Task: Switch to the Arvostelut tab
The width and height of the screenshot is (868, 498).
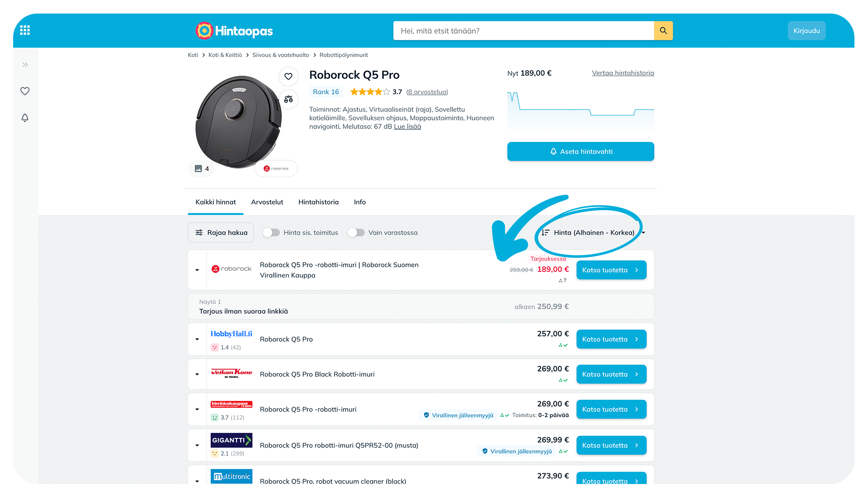Action: point(267,202)
